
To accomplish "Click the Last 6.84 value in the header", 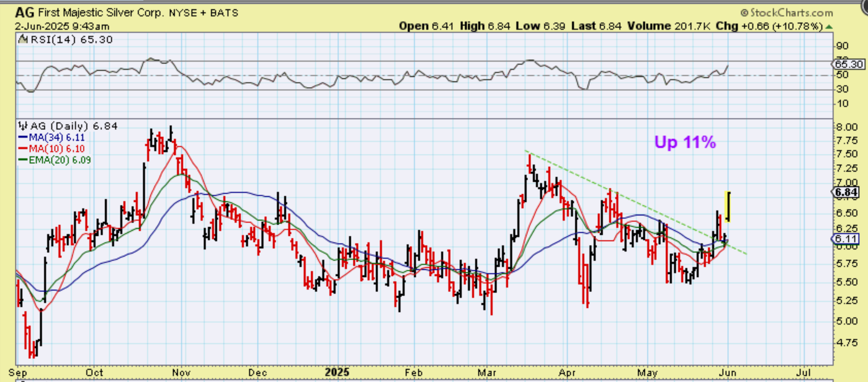I will 596,26.
